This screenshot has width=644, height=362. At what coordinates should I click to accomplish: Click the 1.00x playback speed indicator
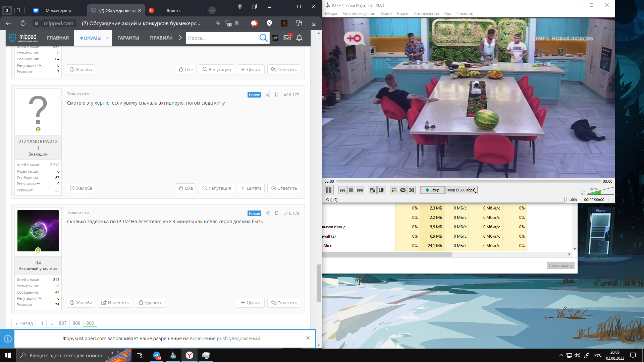tap(573, 200)
